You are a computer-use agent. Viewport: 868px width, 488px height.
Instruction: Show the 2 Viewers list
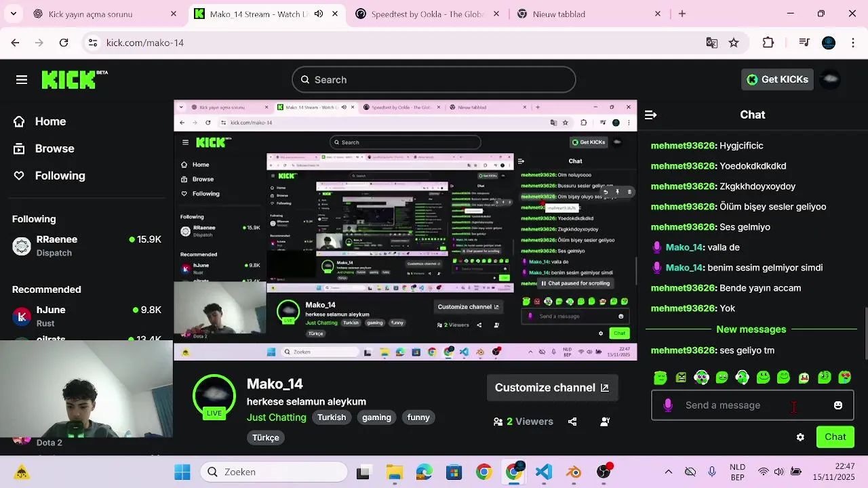[x=524, y=422]
